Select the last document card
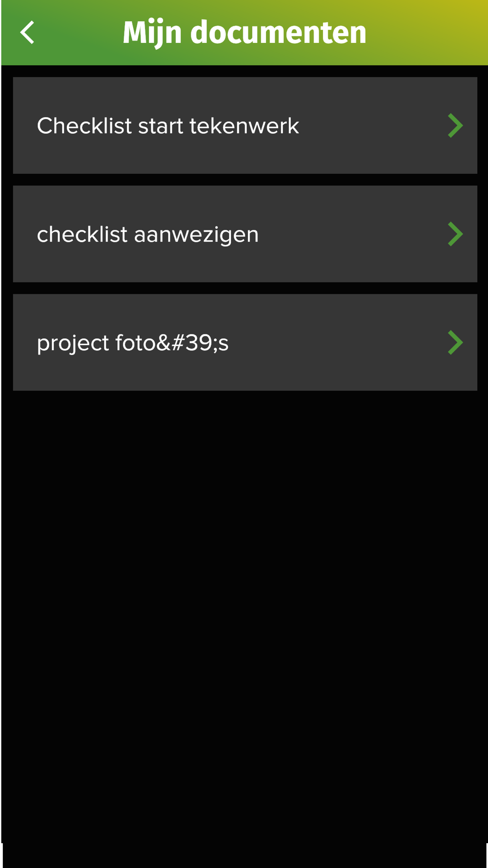 click(x=245, y=342)
